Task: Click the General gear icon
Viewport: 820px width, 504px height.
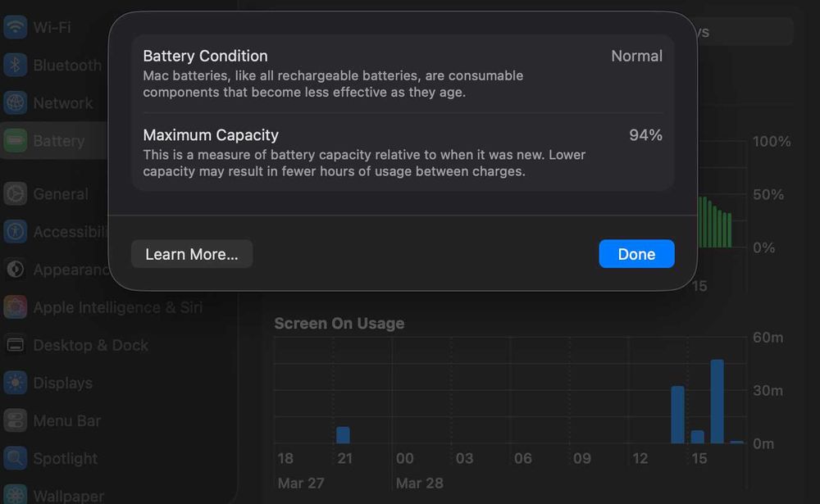Action: click(15, 194)
